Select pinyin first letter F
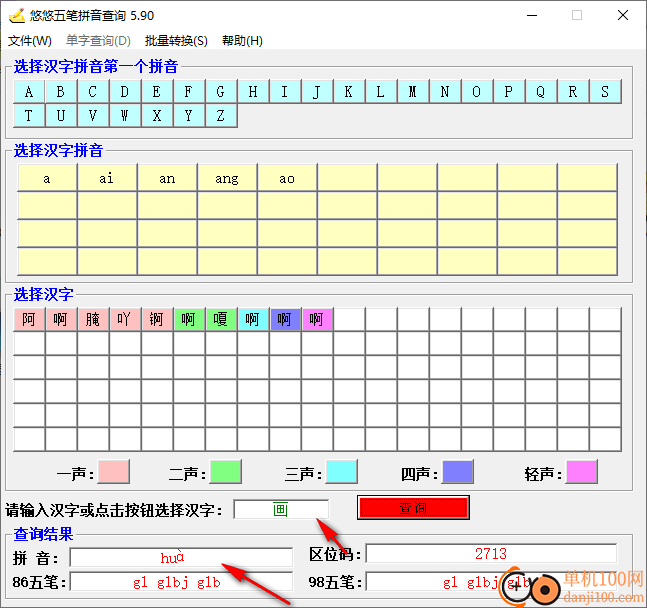Viewport: 647px width, 608px height. pos(189,92)
